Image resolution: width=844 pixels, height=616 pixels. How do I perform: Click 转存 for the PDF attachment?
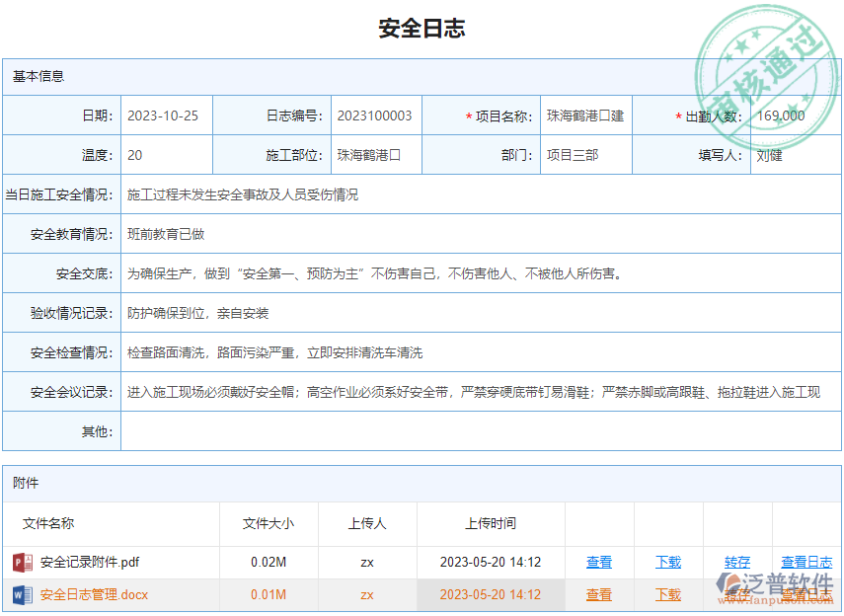(737, 562)
